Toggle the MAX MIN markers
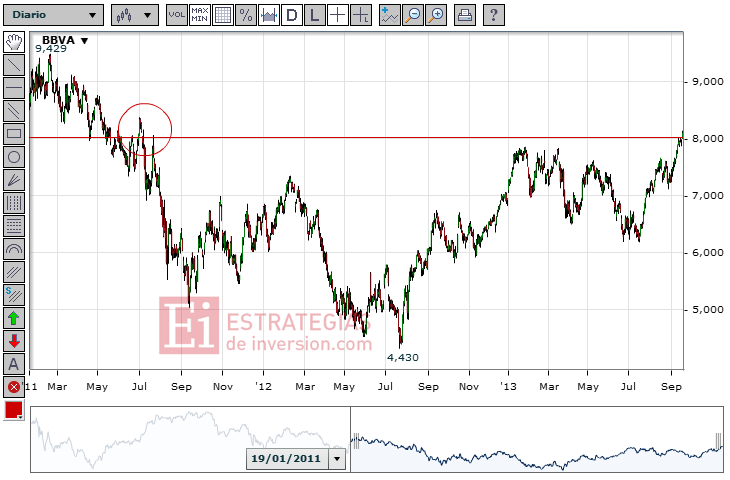Image resolution: width=730 pixels, height=480 pixels. pos(199,15)
